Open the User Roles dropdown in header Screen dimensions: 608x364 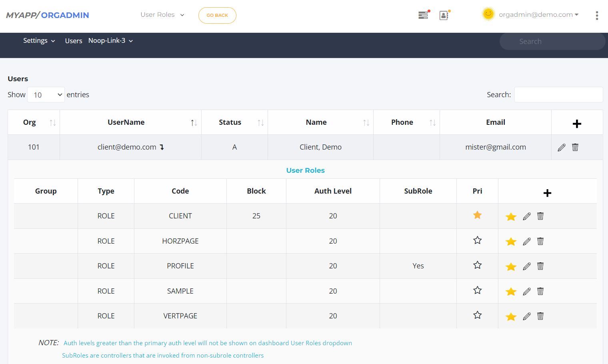coord(162,15)
